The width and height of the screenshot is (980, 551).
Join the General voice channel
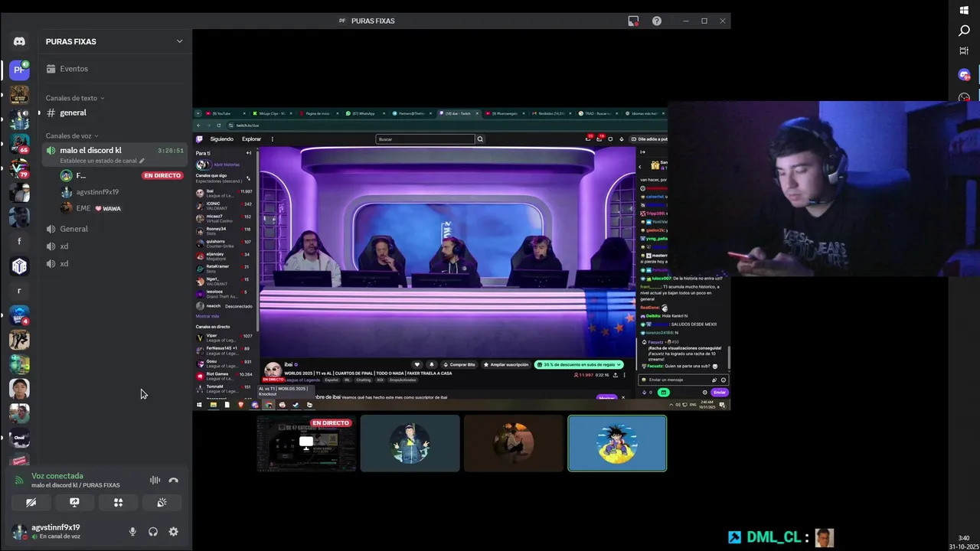[115, 229]
